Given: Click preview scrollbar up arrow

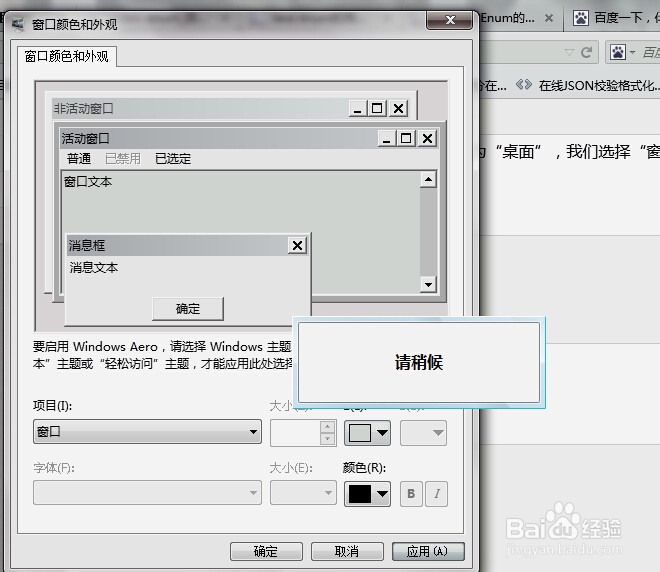Looking at the screenshot, I should [428, 180].
